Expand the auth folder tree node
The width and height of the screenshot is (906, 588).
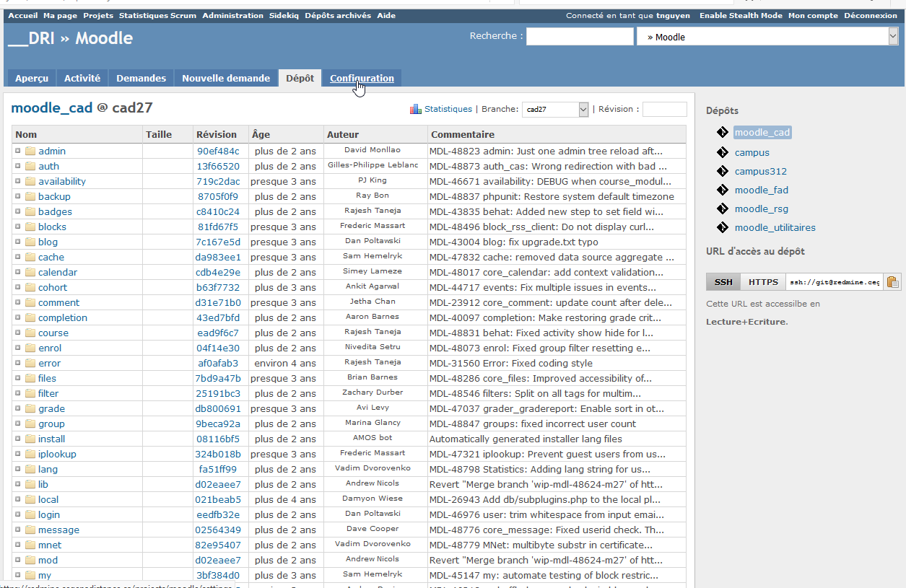[18, 167]
